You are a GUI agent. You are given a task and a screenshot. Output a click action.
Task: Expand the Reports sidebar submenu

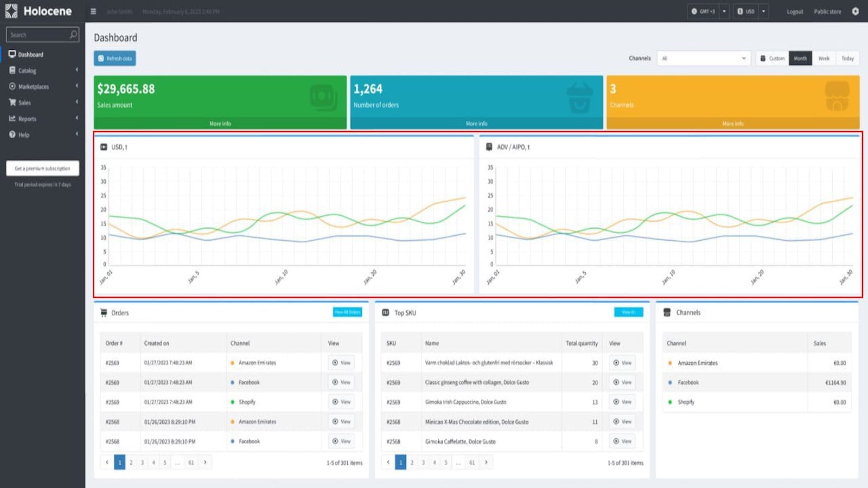[x=77, y=118]
